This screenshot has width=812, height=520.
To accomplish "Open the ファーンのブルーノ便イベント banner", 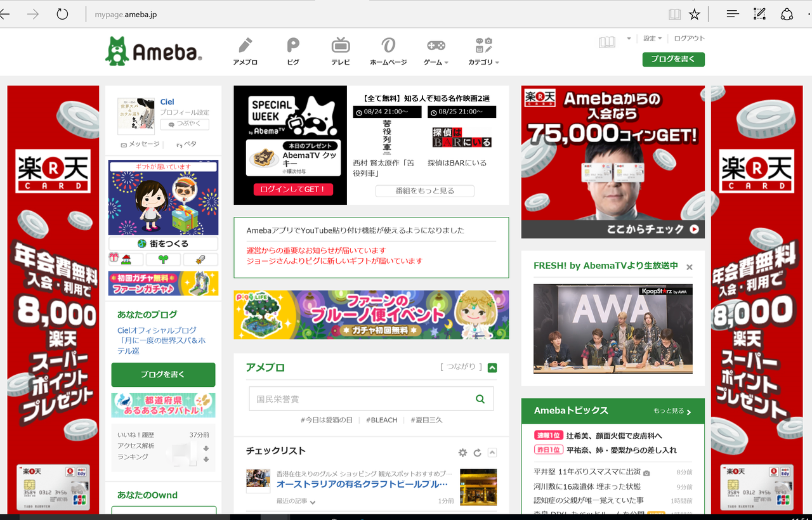I will 371,315.
